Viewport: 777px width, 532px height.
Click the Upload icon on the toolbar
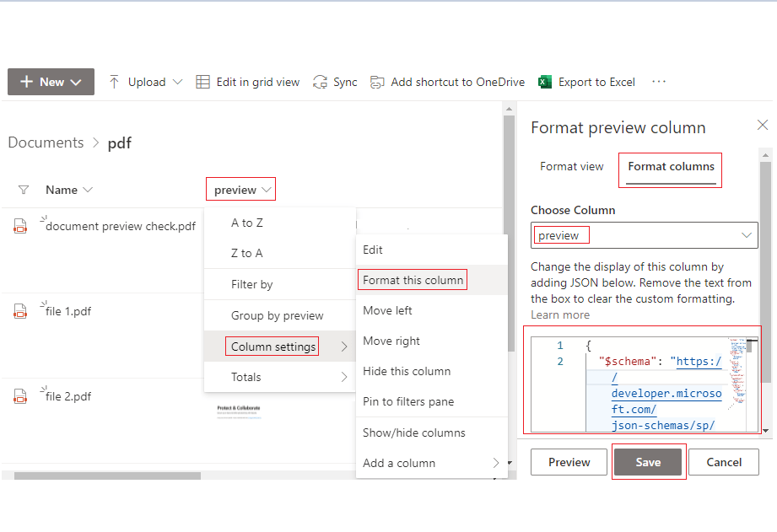[x=113, y=81]
